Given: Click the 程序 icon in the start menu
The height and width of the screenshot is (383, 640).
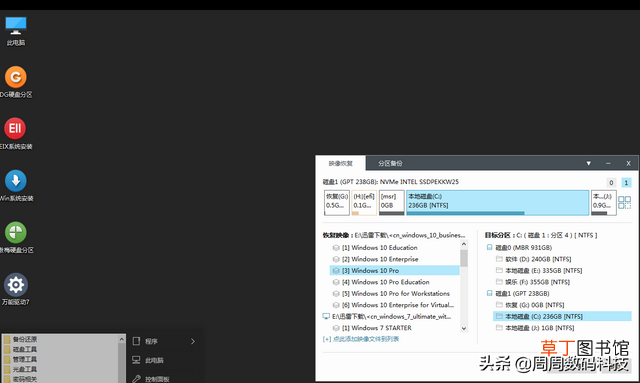Looking at the screenshot, I should [136, 341].
